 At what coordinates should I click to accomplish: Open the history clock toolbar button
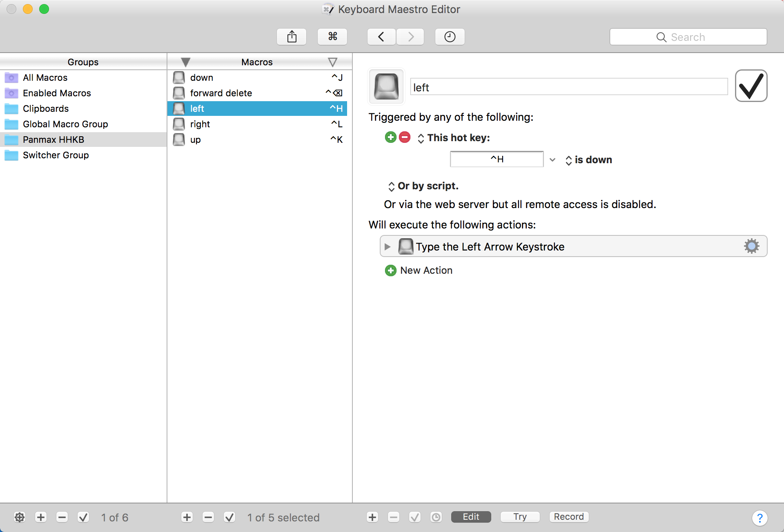450,37
